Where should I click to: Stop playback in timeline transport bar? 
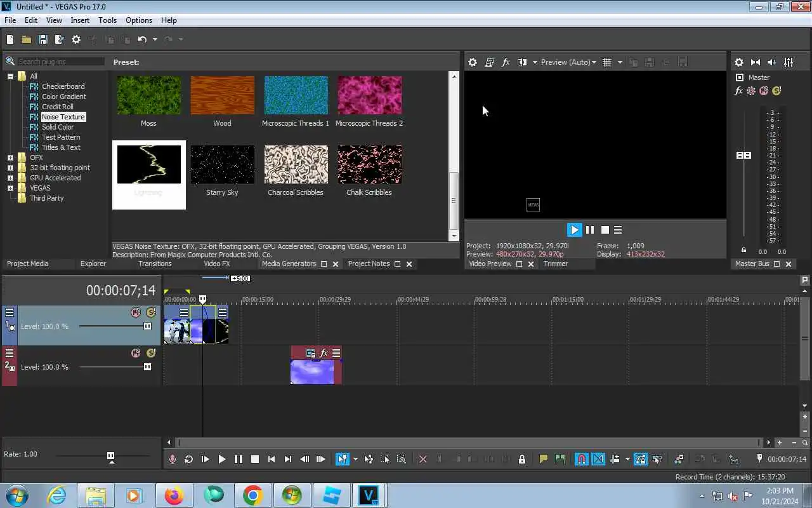pos(255,459)
